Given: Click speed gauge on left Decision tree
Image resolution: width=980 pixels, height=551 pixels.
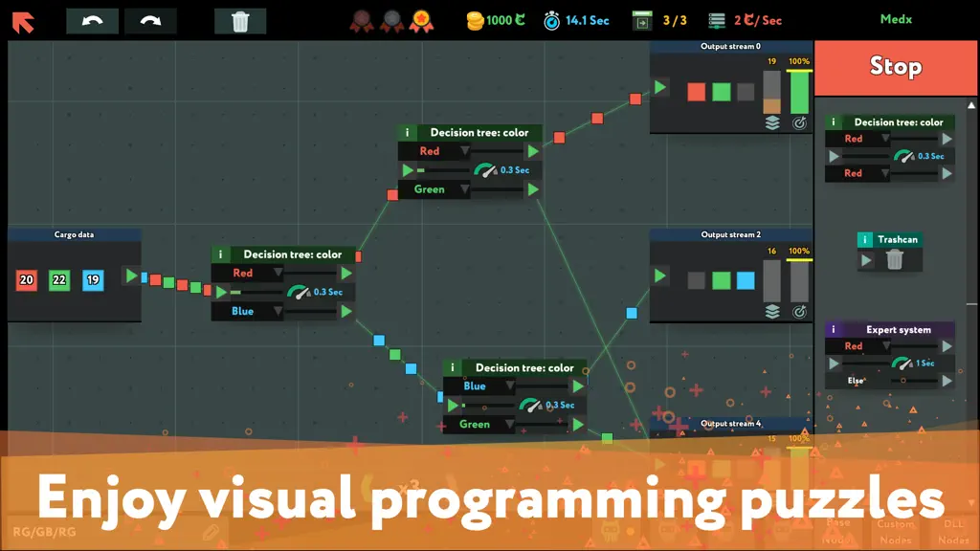Looking at the screenshot, I should coord(299,292).
